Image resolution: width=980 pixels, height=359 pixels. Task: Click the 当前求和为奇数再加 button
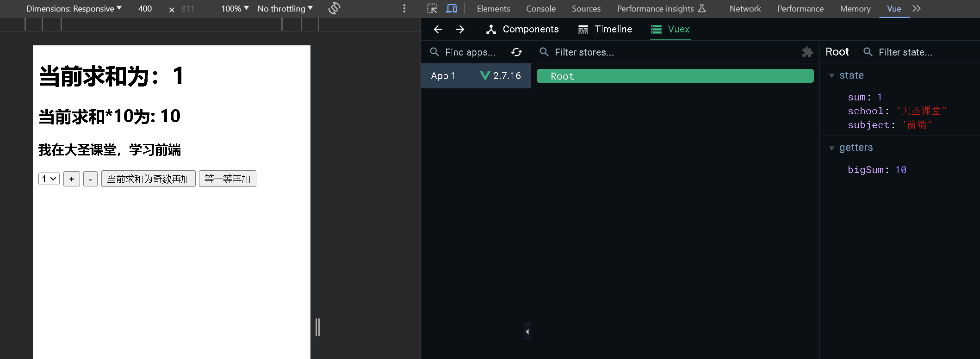tap(149, 179)
